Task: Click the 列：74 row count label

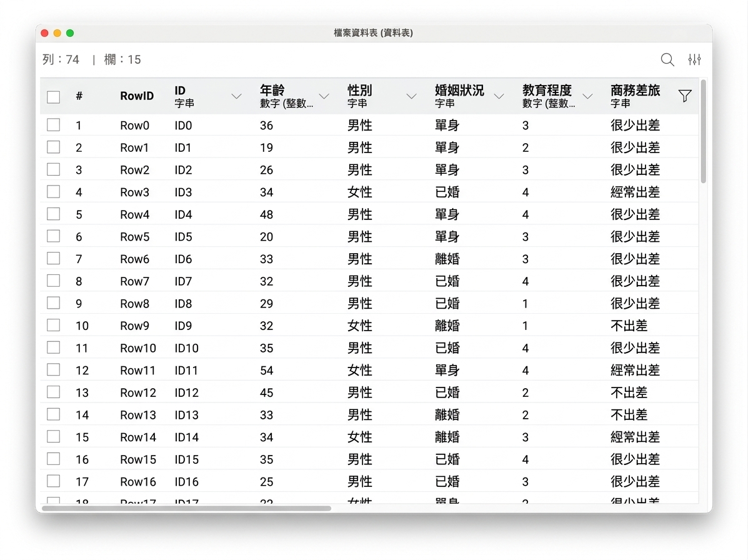Action: click(x=61, y=59)
